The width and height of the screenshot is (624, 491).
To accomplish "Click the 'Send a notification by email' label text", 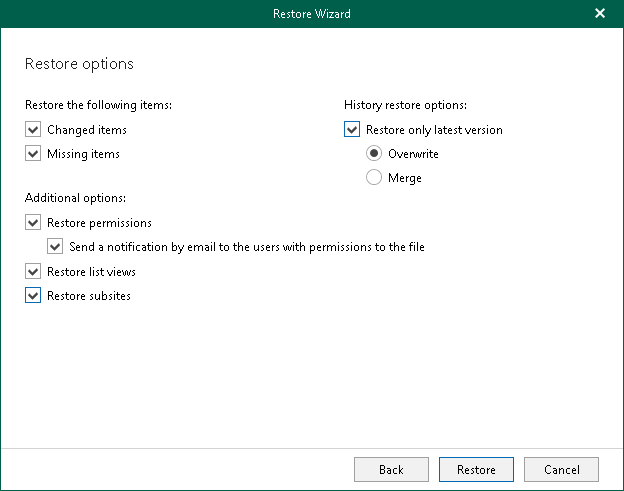I will [247, 246].
